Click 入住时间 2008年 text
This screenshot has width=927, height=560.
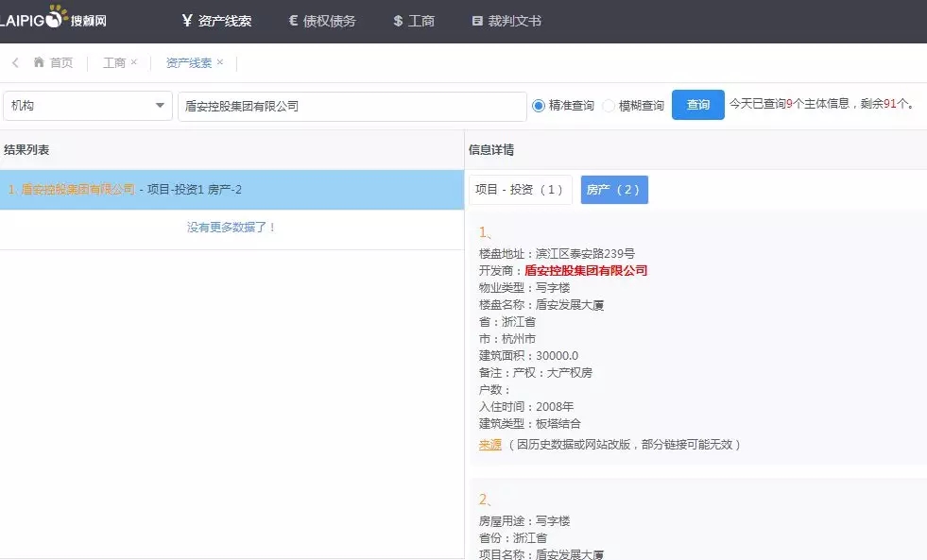point(526,406)
